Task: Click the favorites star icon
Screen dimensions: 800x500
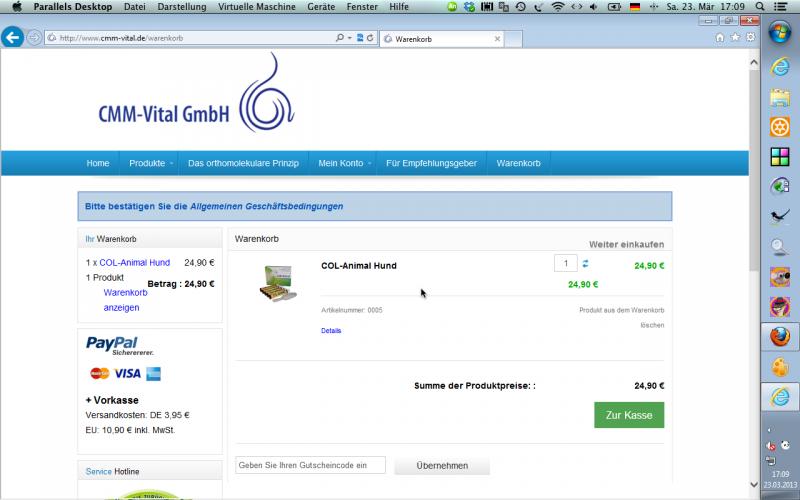Action: (x=735, y=38)
